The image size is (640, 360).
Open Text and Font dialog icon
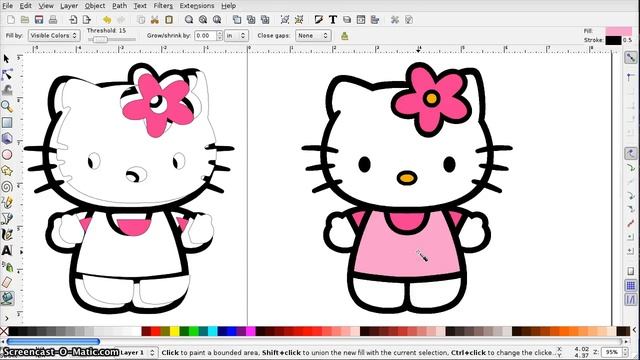click(x=333, y=20)
